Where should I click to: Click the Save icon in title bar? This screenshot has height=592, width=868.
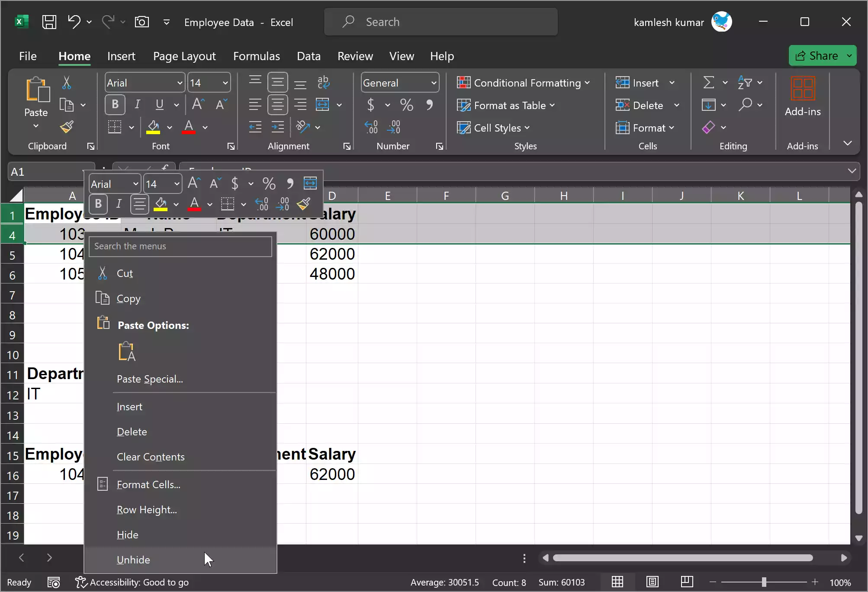click(x=49, y=22)
